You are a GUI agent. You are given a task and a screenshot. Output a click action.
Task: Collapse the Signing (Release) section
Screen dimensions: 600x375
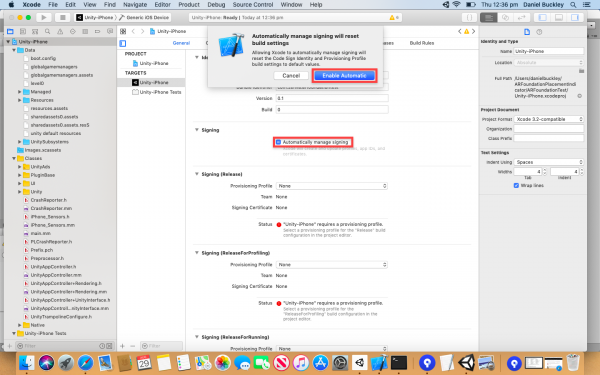coord(197,174)
